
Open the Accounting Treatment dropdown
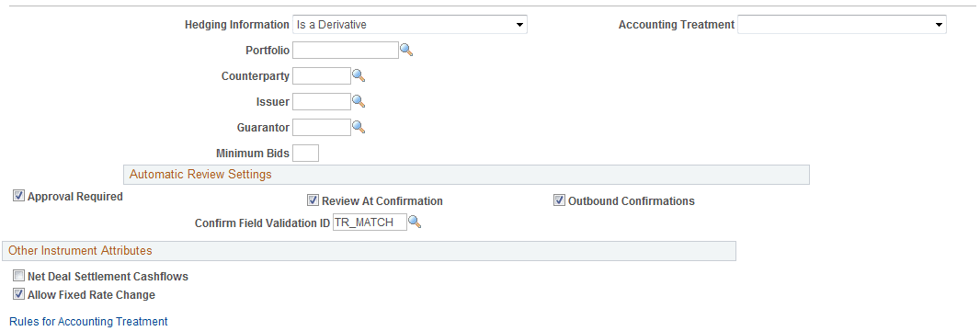[x=842, y=24]
